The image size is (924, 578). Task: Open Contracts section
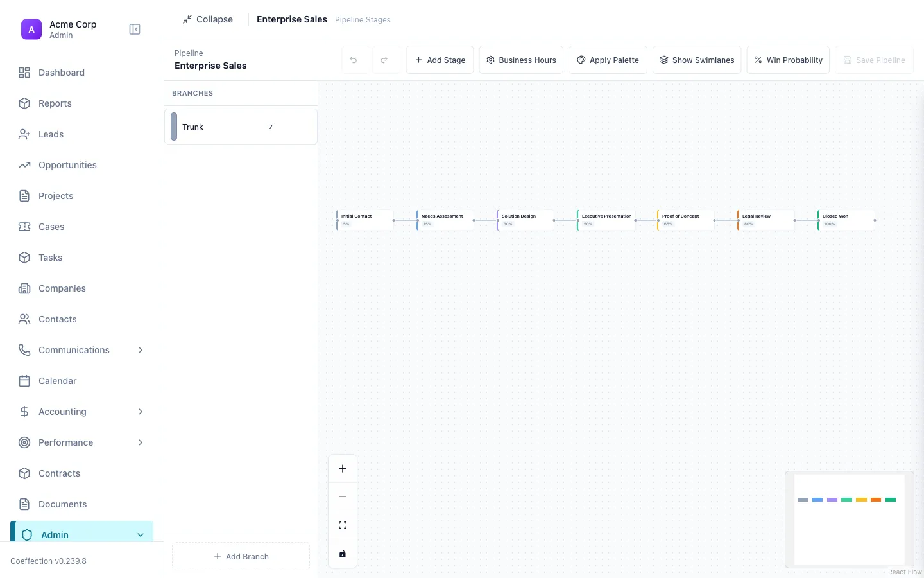82,473
